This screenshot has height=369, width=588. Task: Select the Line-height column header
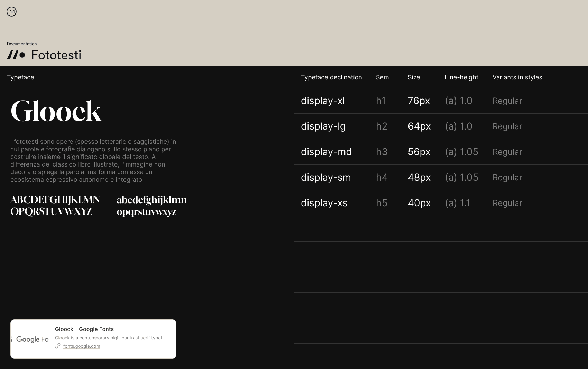point(461,77)
